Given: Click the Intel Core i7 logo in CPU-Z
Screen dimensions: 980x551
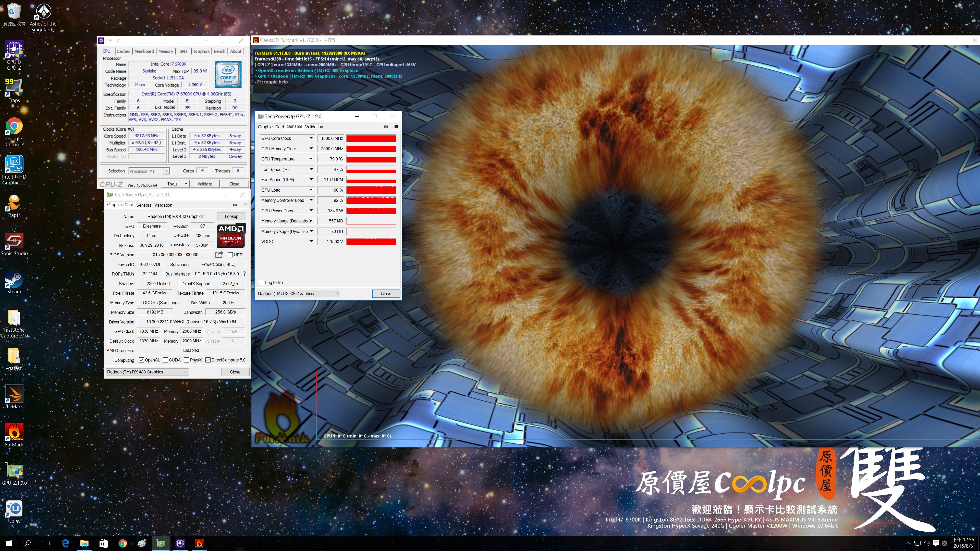Looking at the screenshot, I should (228, 74).
